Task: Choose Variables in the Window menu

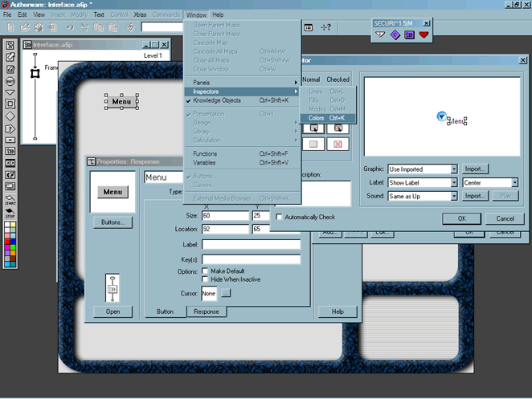Action: pos(242,162)
